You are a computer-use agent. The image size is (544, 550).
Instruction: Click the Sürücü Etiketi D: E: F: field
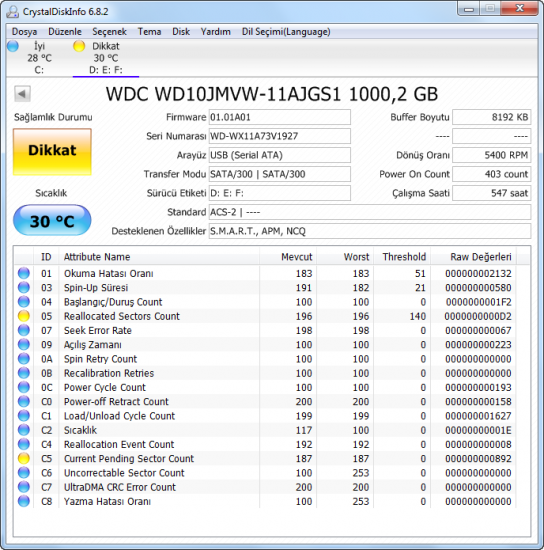coord(280,193)
